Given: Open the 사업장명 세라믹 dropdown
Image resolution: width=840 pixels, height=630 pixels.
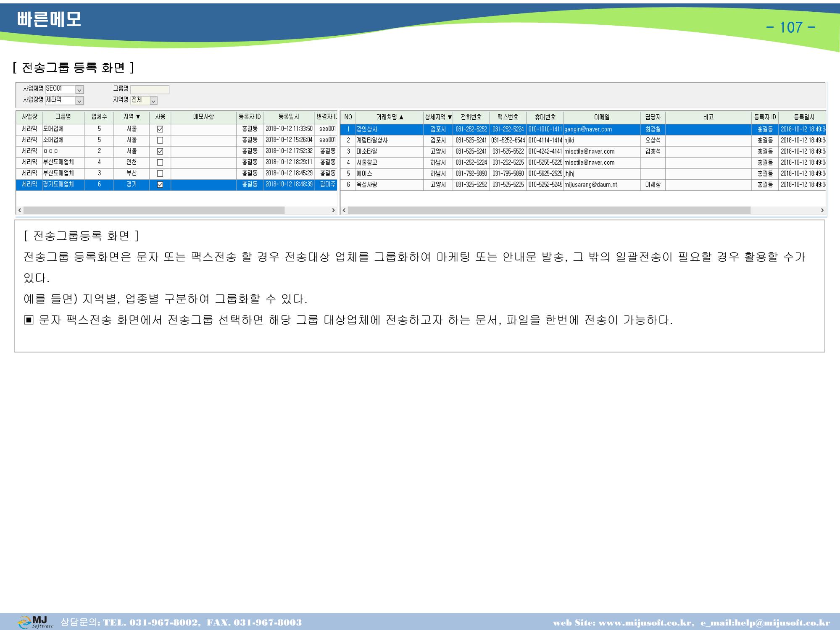Looking at the screenshot, I should (x=79, y=101).
